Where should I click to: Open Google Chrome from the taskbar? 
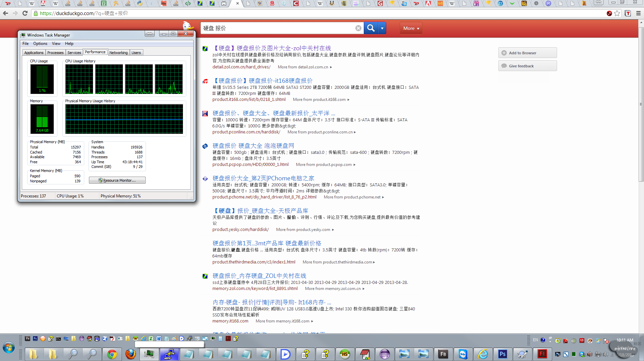coord(112,354)
